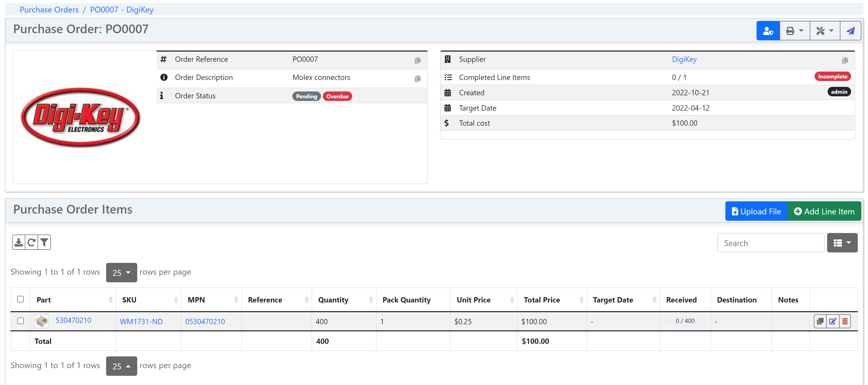Click the Created date 2022-10-21
Image resolution: width=868 pixels, height=385 pixels.
tap(690, 93)
